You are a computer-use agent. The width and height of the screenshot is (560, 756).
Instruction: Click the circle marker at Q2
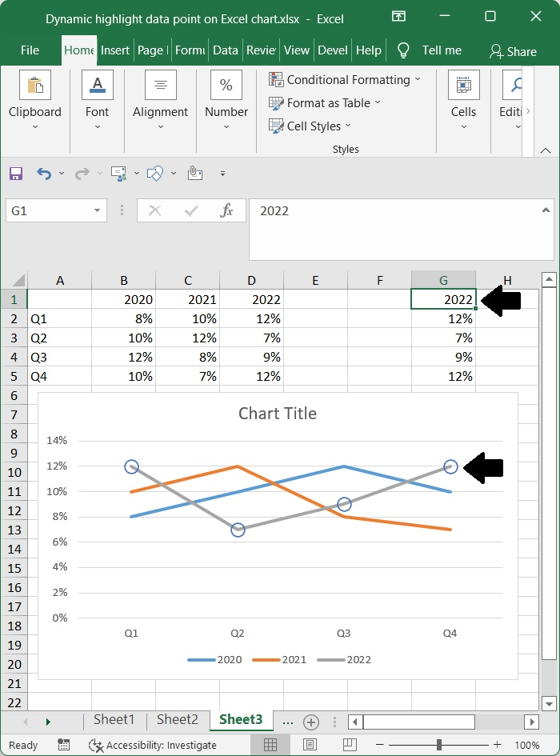[x=238, y=530]
